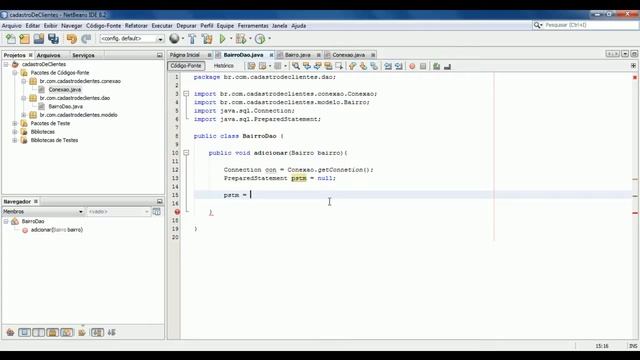640x360 pixels.
Task: Collapse the cadastroDeClientes project node
Action: [x=6, y=64]
